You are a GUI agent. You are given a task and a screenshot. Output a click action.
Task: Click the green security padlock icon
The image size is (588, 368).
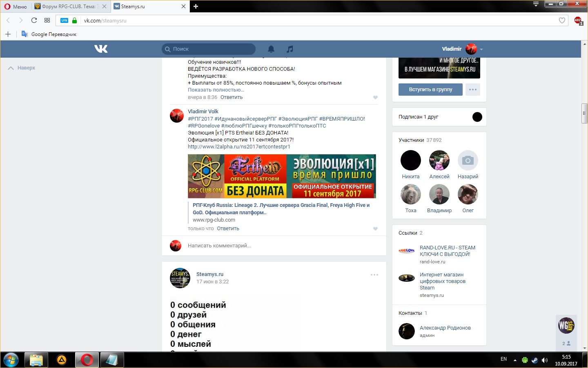coord(74,20)
